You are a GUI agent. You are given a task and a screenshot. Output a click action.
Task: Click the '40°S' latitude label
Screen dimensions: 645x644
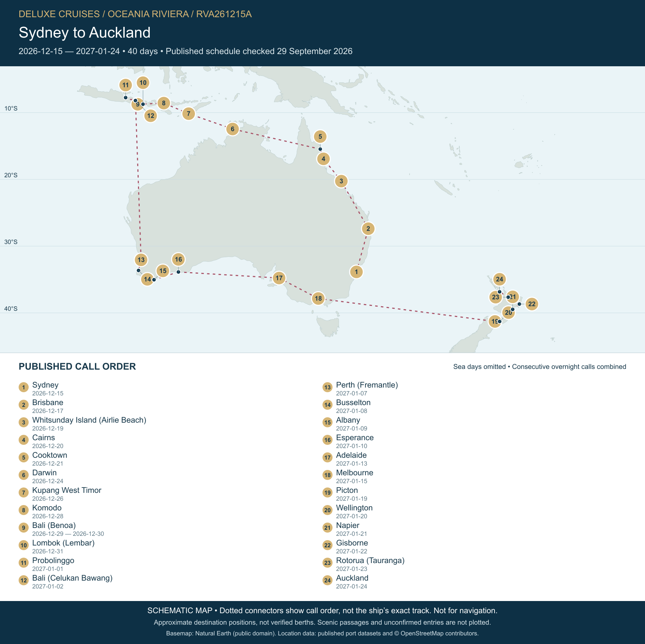click(11, 309)
